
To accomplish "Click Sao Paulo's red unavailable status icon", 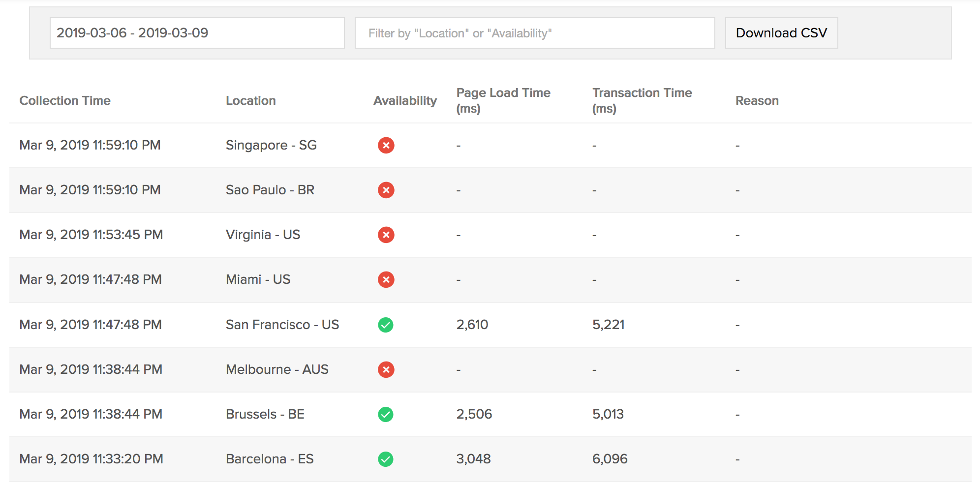I will 386,190.
